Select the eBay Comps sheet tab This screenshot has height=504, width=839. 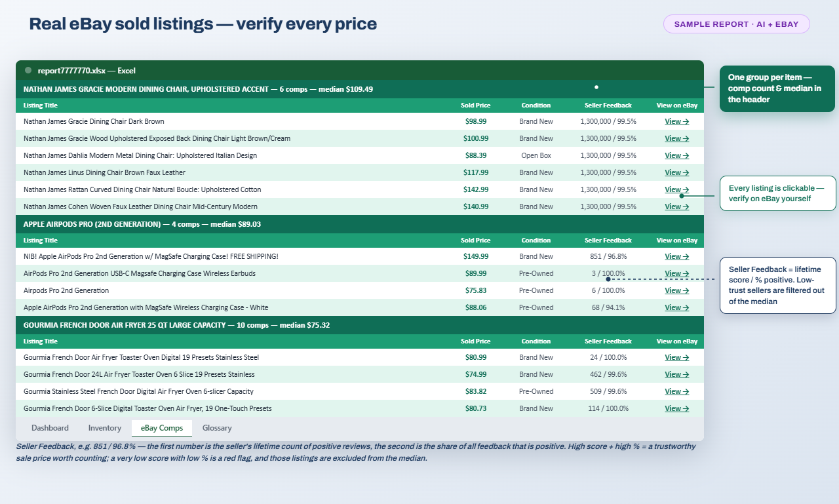pos(162,428)
